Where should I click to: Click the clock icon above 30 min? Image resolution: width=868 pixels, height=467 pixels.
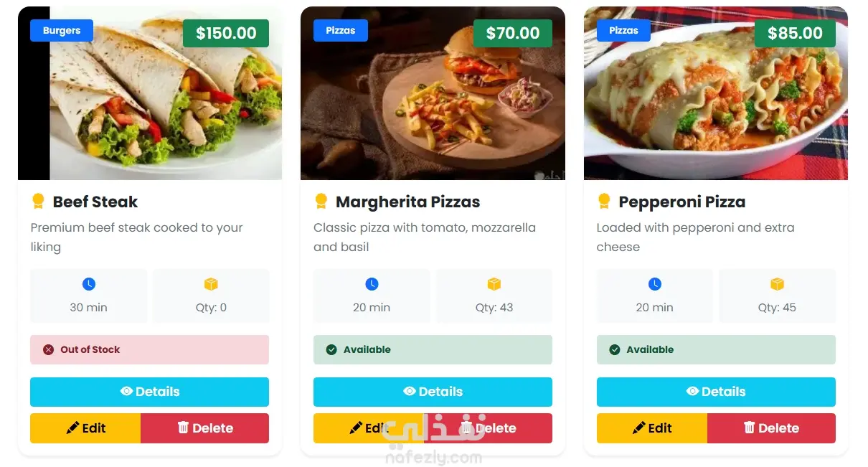[x=89, y=284]
